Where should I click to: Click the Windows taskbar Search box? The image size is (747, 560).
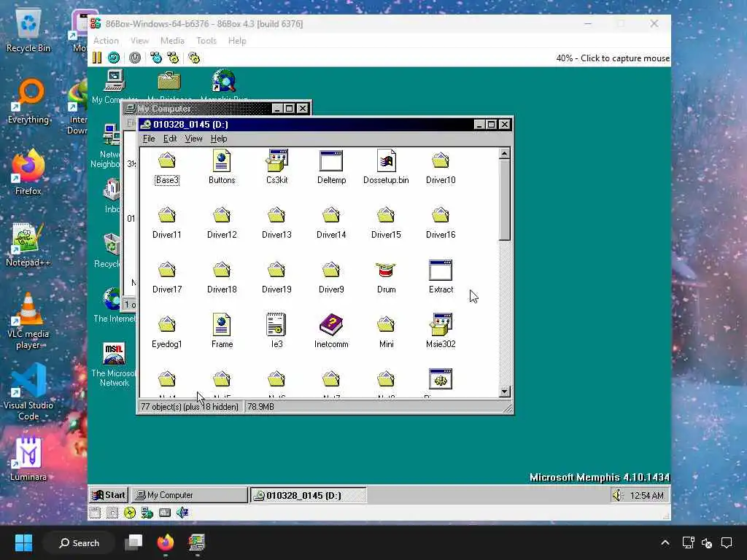79,542
